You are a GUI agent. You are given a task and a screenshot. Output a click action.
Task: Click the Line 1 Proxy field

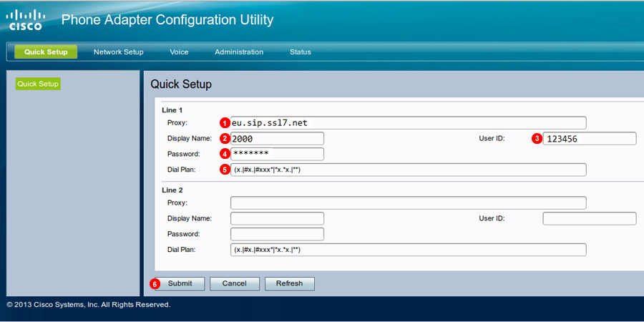point(409,123)
